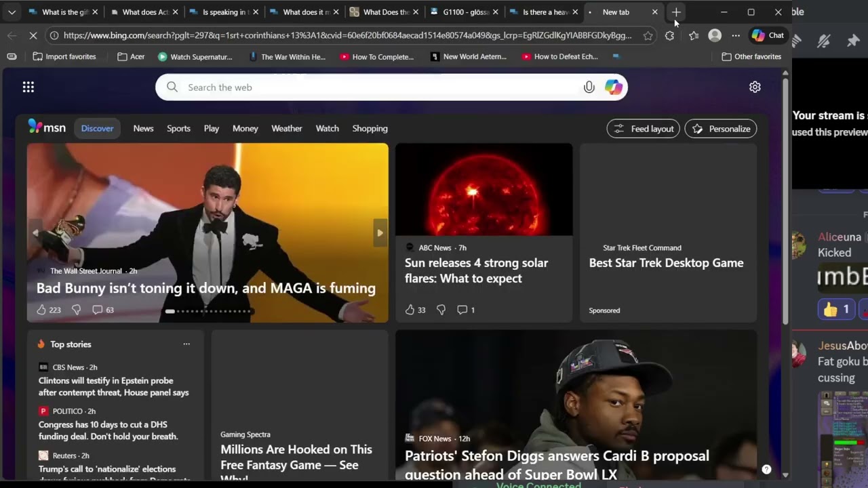Go to next carousel story arrow
Viewport: 868px width, 488px height.
(380, 232)
